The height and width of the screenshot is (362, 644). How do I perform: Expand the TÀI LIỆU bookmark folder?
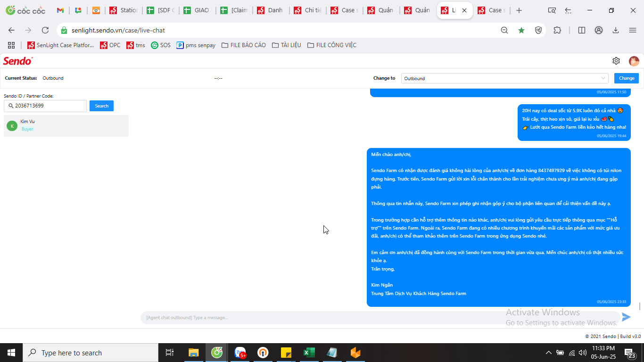click(x=287, y=45)
